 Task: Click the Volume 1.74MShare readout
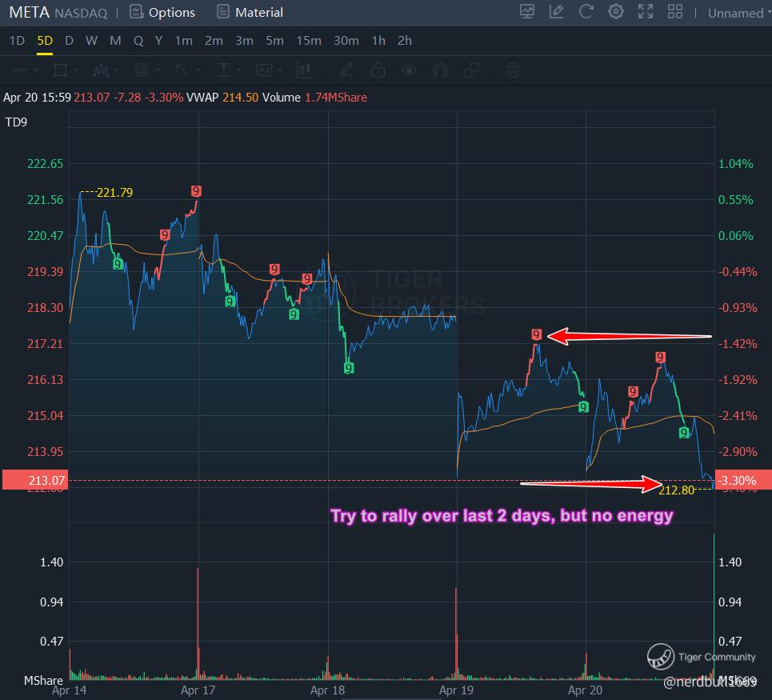coord(314,97)
